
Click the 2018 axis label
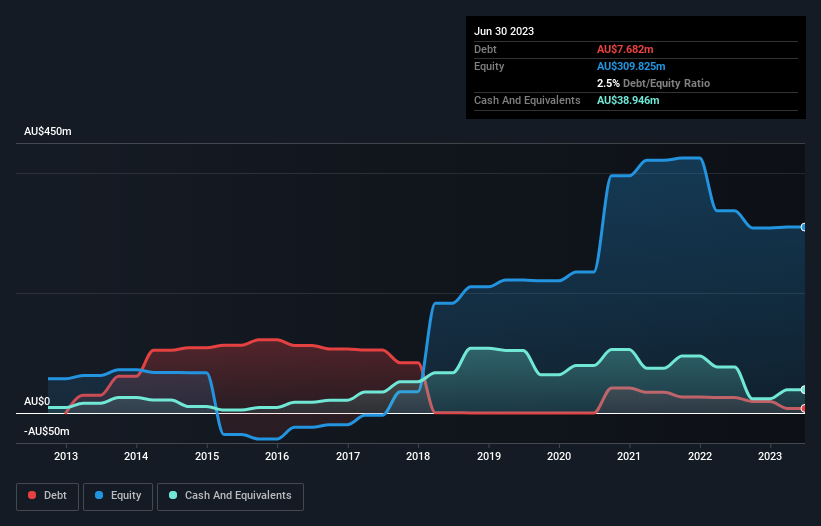click(x=418, y=456)
